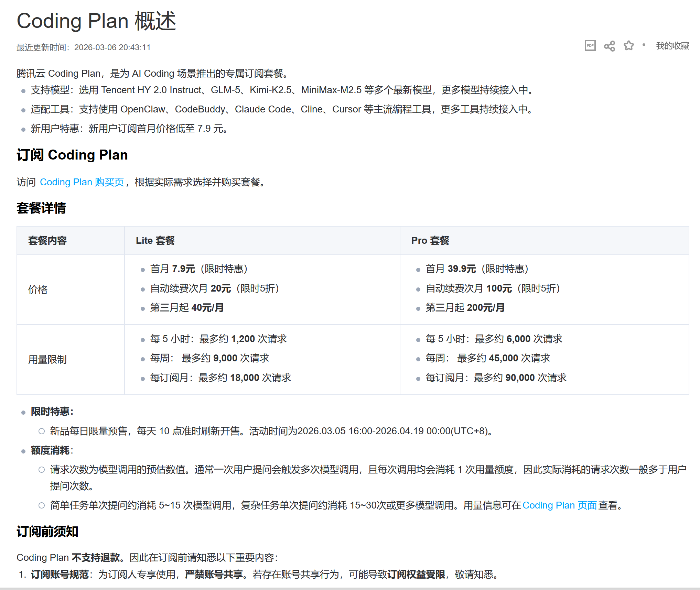
Task: Click the 套餐详情 heading
Action: (x=41, y=208)
